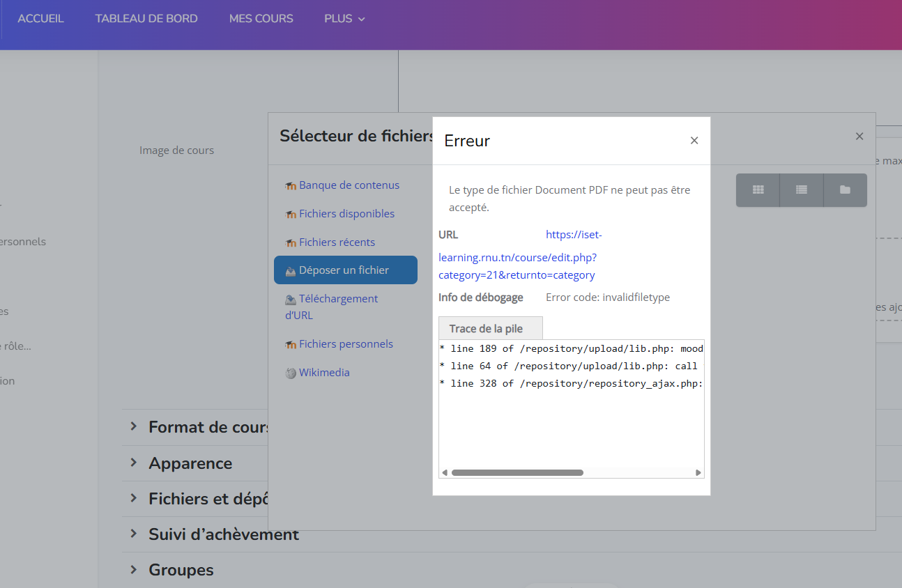Screen dimensions: 902x588
Task: Open the PLUS dropdown menu
Action: point(344,19)
